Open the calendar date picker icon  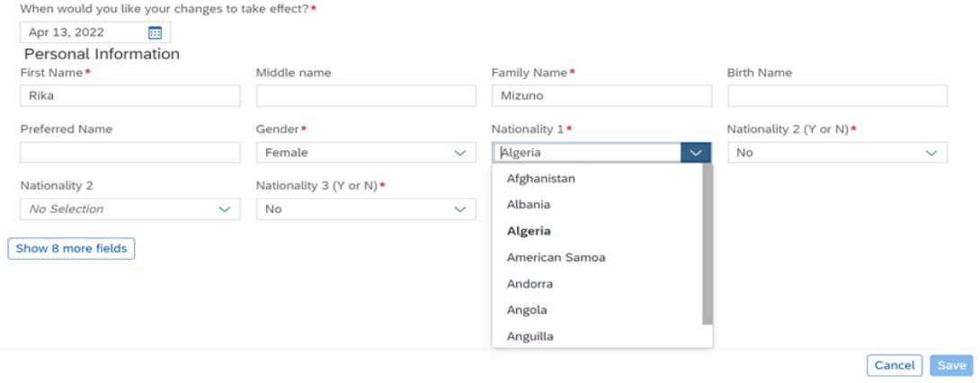(155, 32)
